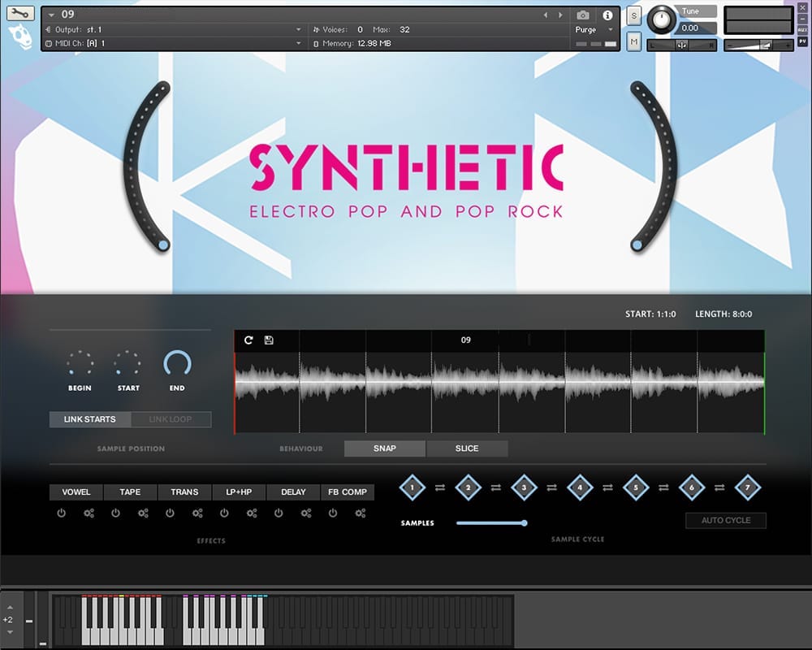Image resolution: width=812 pixels, height=650 pixels.
Task: Expand the Output st. 1 dropdown
Action: (298, 29)
